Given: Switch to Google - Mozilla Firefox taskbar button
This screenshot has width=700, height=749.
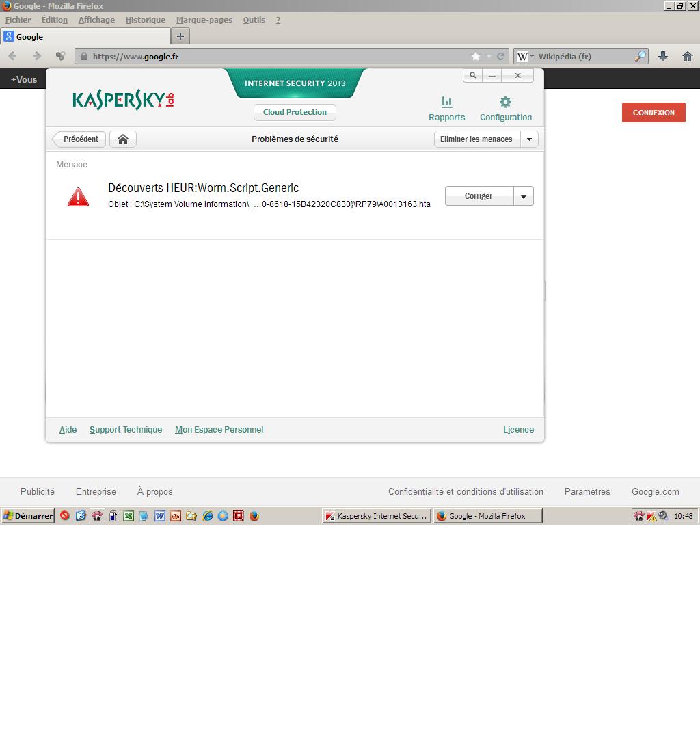Looking at the screenshot, I should pos(488,516).
